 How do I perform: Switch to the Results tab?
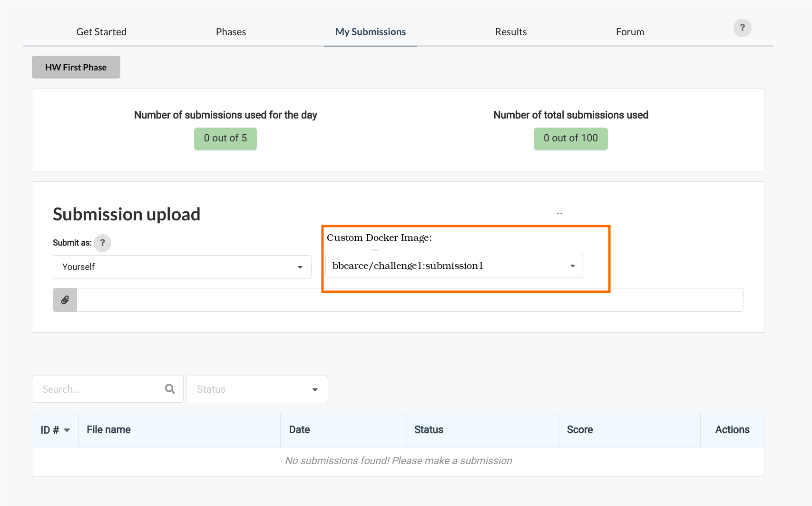click(x=510, y=32)
